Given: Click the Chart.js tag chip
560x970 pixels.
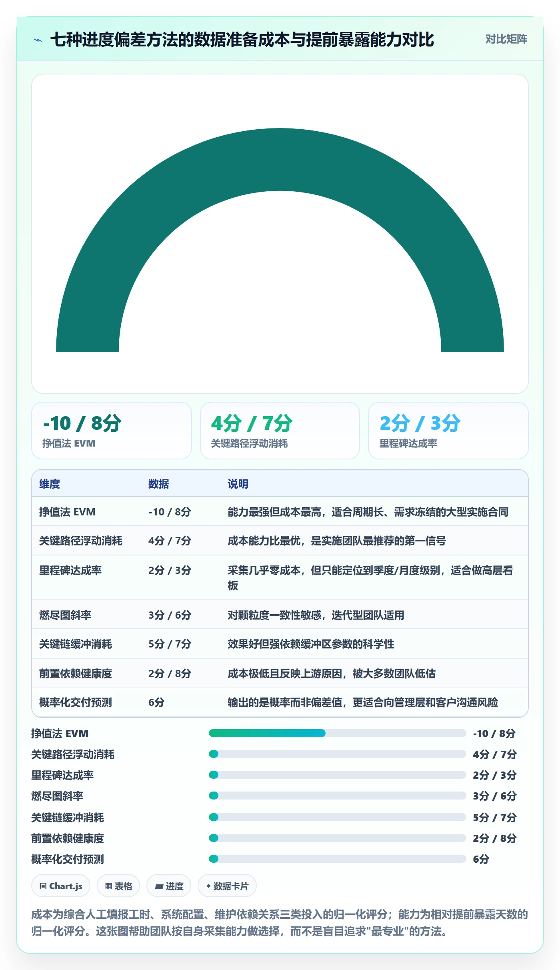Looking at the screenshot, I should [x=61, y=886].
